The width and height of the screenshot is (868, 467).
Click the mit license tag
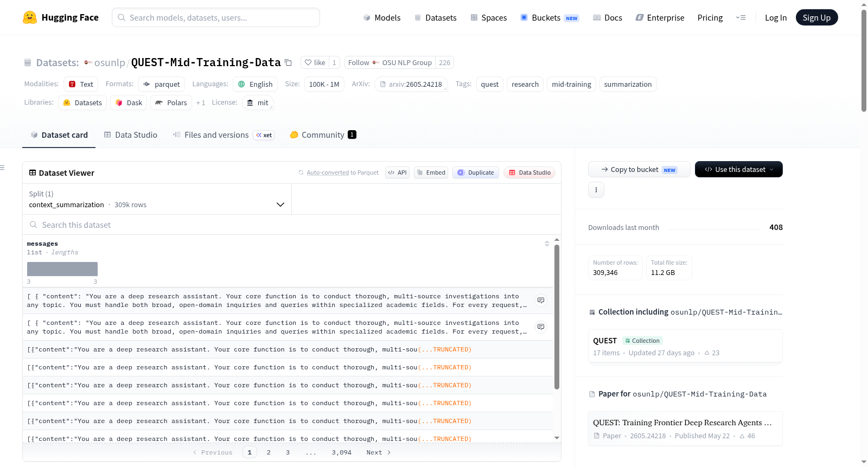(x=258, y=103)
